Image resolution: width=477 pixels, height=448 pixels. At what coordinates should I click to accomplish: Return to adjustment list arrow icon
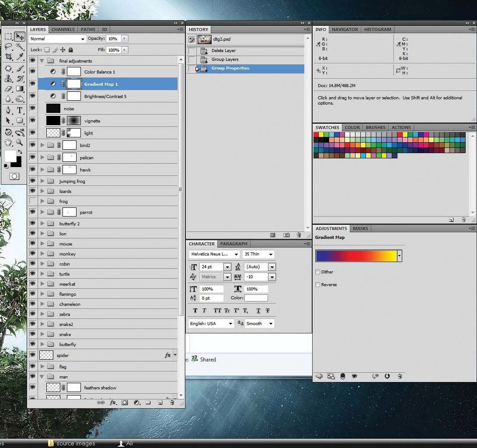(319, 376)
